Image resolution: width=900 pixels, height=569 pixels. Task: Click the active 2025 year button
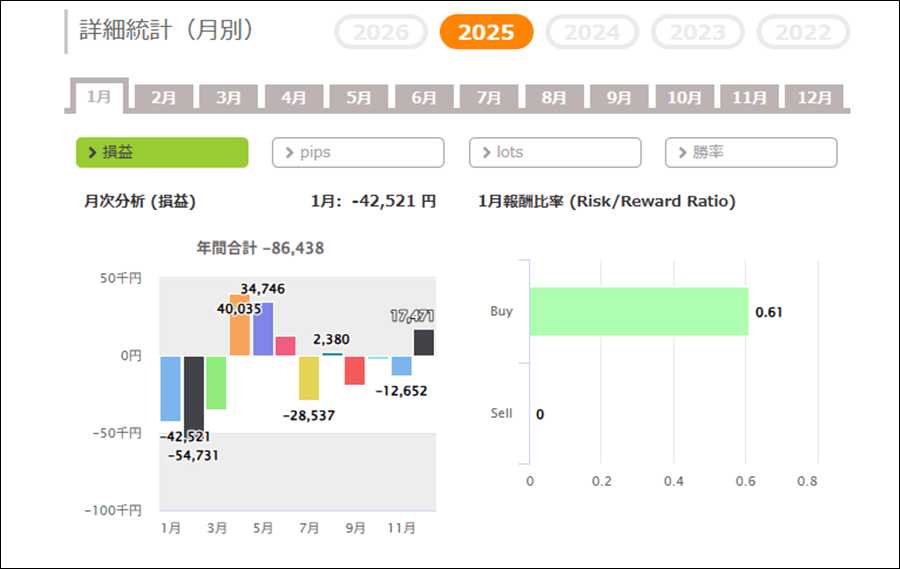point(487,32)
